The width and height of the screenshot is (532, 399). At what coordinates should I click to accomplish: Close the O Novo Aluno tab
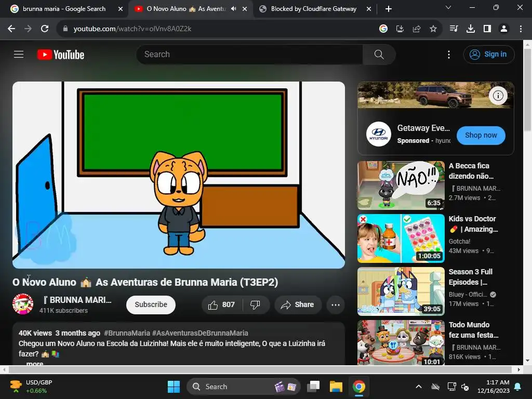point(245,9)
